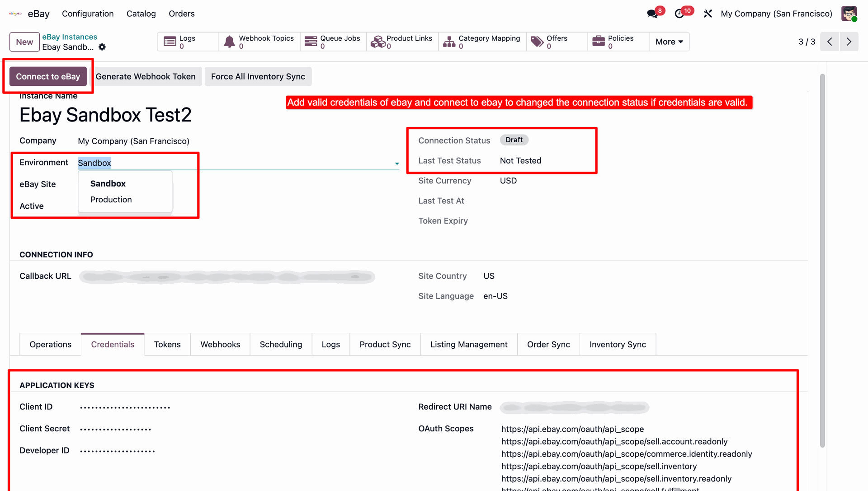The height and width of the screenshot is (491, 868).
Task: Select Production in the Environment list
Action: pos(111,200)
